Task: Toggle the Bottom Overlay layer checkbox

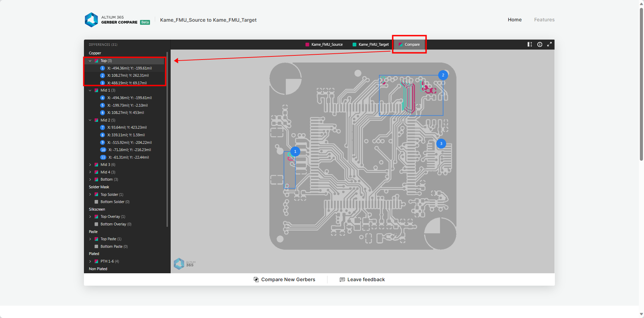Action: click(x=96, y=224)
